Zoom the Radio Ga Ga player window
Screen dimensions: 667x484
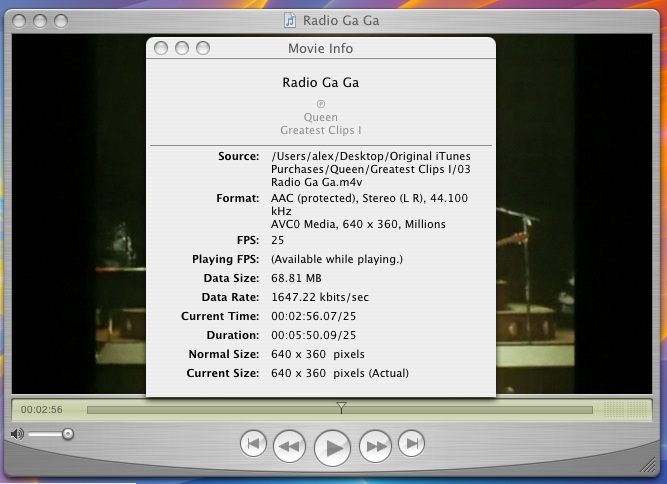pyautogui.click(x=61, y=21)
